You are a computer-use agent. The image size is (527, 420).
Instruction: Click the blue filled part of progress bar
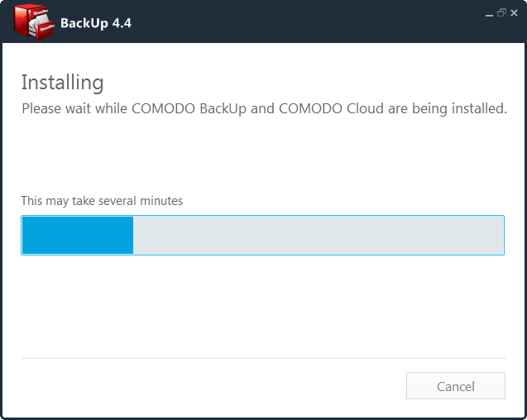click(x=78, y=235)
